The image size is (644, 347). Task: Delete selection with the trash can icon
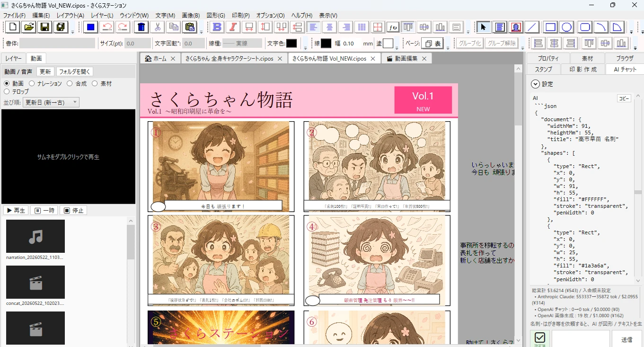coord(141,27)
